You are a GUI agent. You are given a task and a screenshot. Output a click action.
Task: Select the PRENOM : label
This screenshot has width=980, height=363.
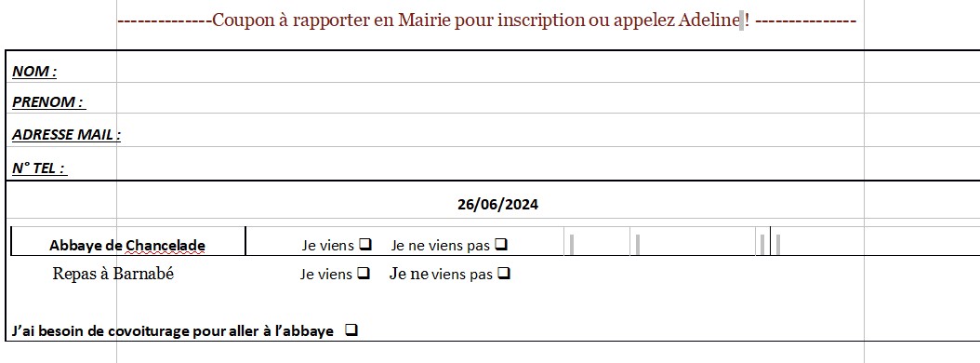point(48,101)
